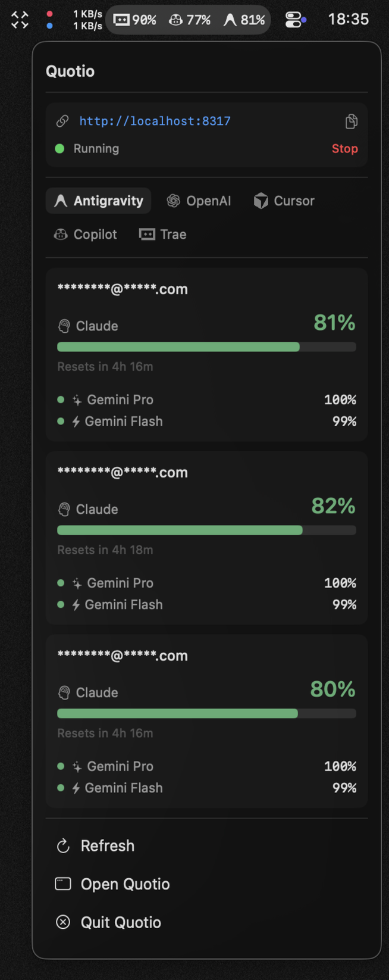Stop the running proxy server
Screen dimensions: 389x980
click(344, 149)
